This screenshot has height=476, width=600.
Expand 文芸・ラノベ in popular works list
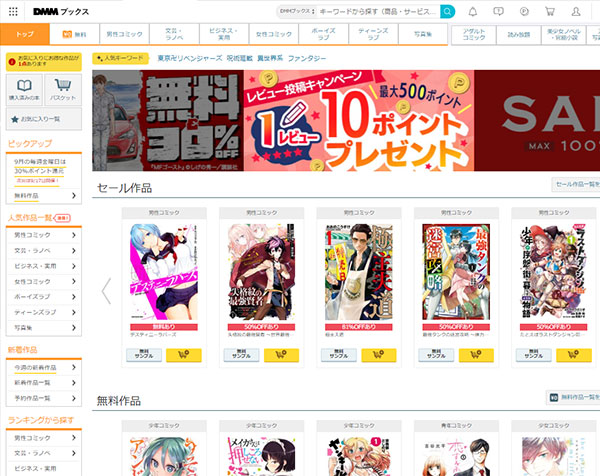[44, 251]
